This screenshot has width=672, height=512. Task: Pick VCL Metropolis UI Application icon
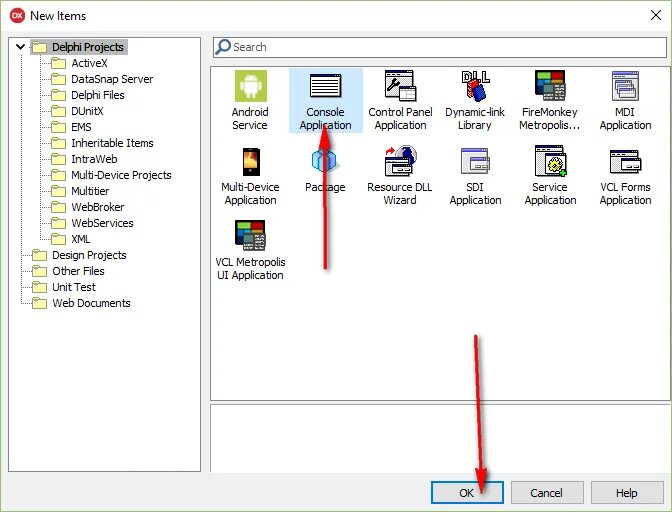tap(250, 235)
